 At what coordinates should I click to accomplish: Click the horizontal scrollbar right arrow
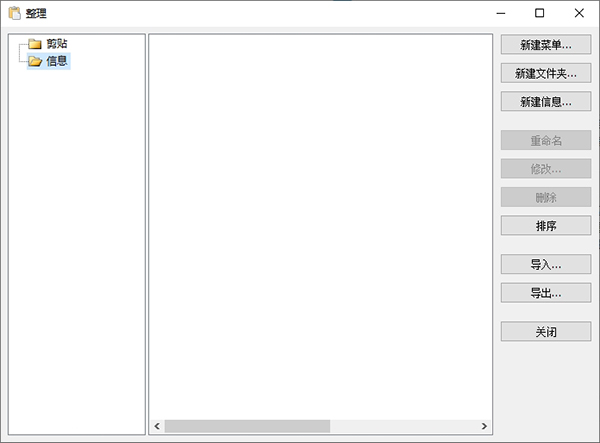click(x=485, y=426)
